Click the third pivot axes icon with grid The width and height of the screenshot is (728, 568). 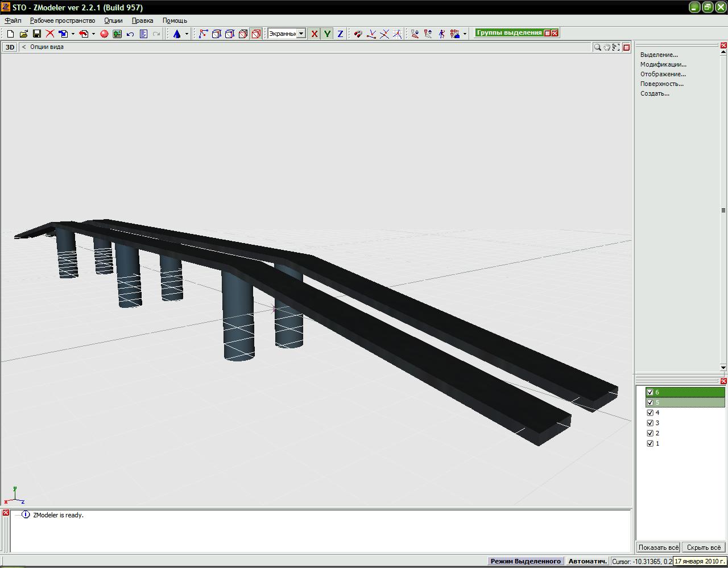[397, 34]
